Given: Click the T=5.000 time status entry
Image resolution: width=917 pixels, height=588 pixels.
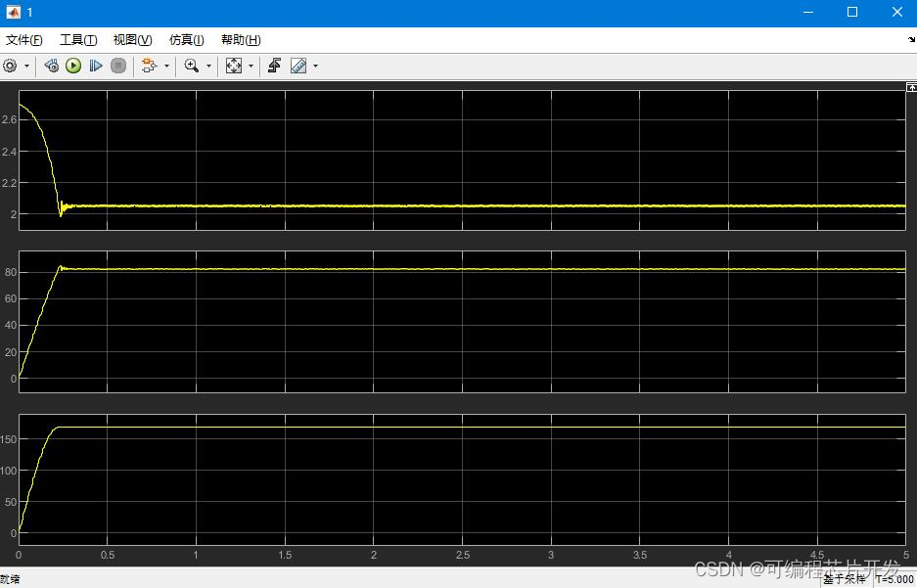Looking at the screenshot, I should coord(893,580).
